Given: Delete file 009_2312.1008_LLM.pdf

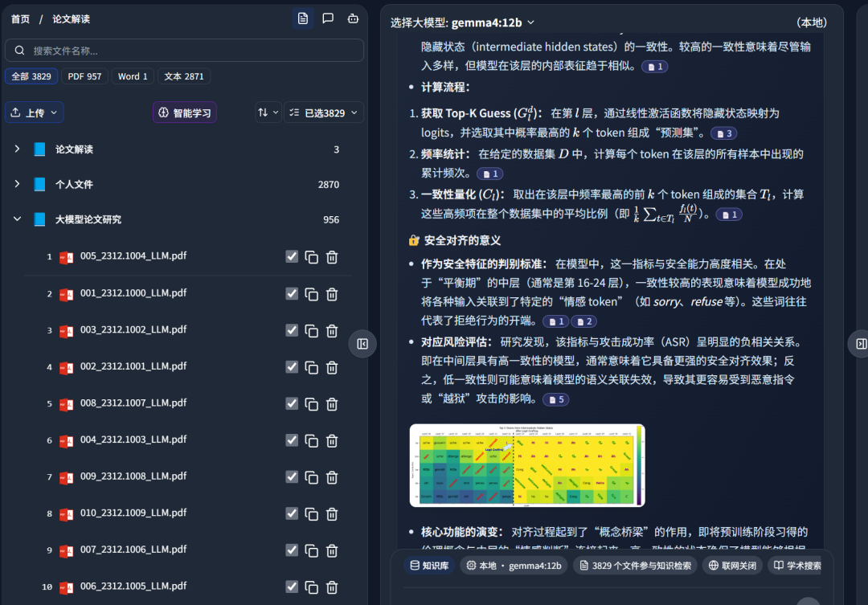Looking at the screenshot, I should (x=332, y=477).
